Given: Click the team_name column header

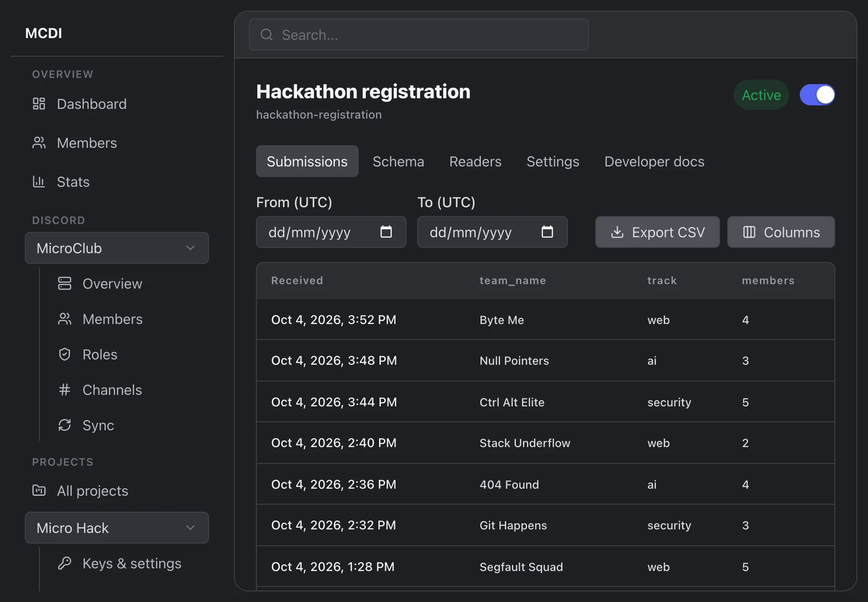Looking at the screenshot, I should click(513, 281).
